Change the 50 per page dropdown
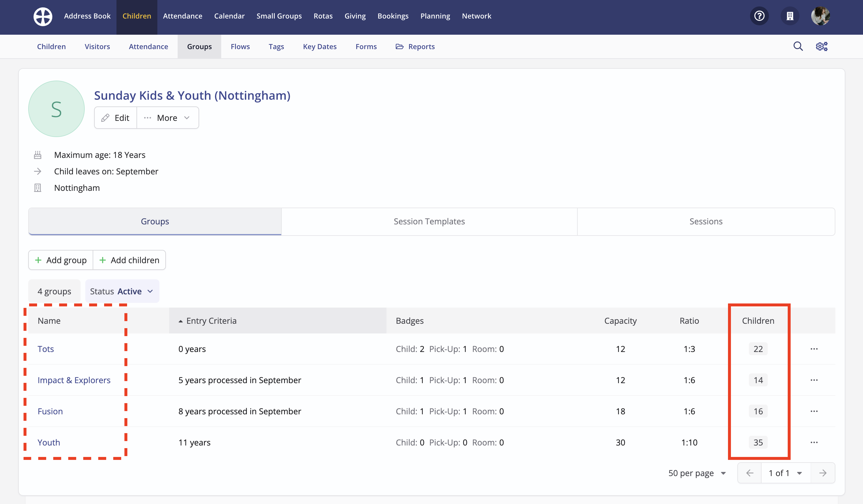 pyautogui.click(x=697, y=473)
